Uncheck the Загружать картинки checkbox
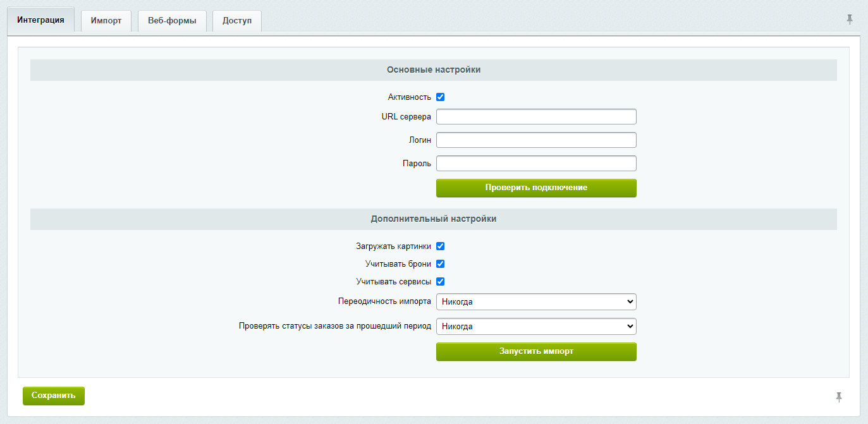The image size is (868, 424). pyautogui.click(x=441, y=246)
